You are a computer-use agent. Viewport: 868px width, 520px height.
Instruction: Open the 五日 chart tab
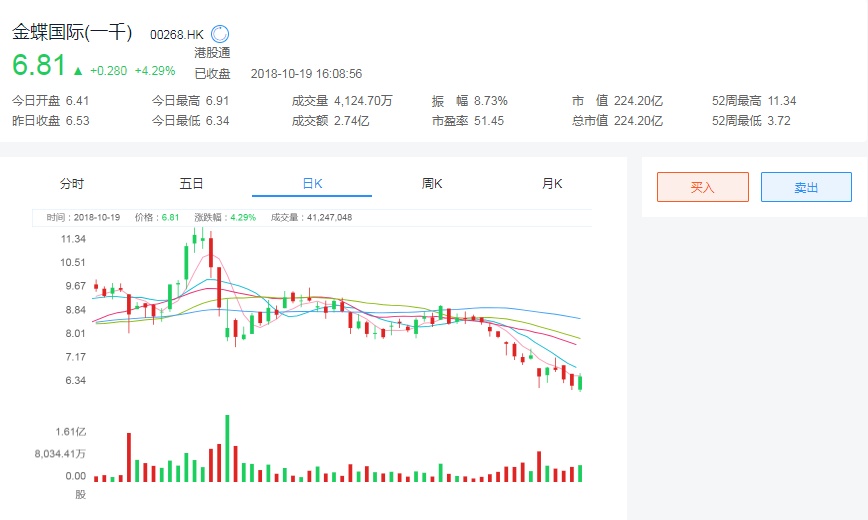[192, 184]
